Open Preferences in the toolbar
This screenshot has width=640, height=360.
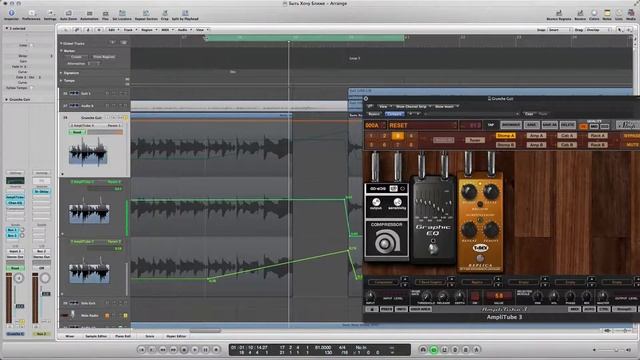tap(31, 15)
